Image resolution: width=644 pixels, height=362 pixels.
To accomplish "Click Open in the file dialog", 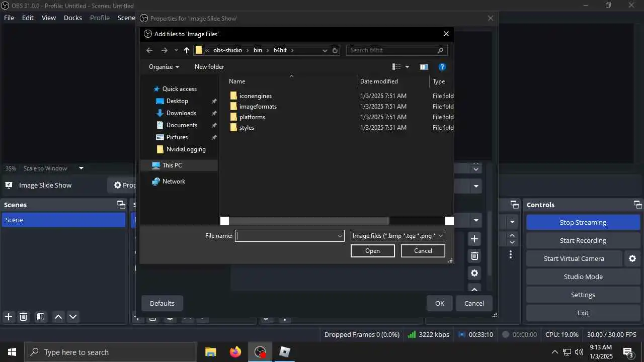I will coord(373,251).
